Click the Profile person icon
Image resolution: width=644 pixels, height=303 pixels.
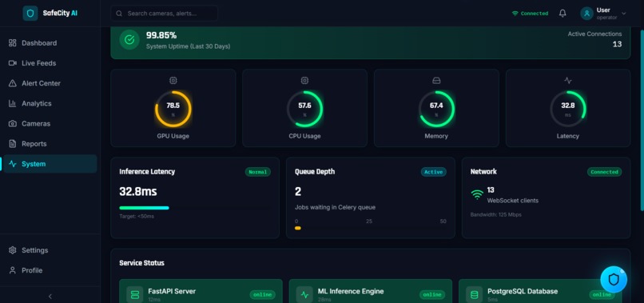[12, 270]
